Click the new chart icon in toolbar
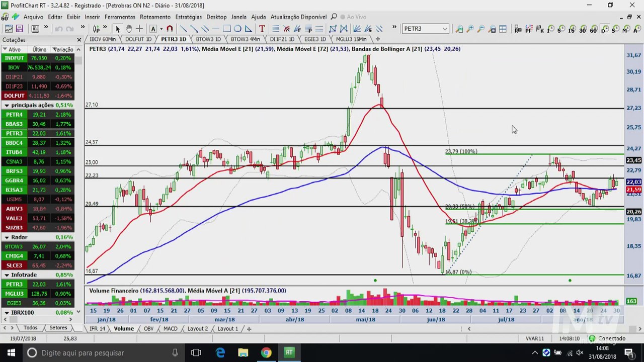Viewport: 644px width, 362px height. [8, 29]
